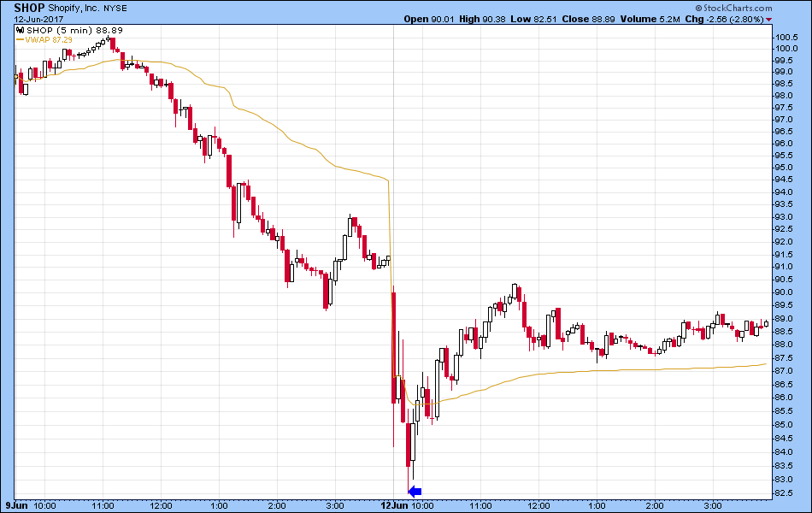Click the 99.0 price axis label
Screen dimensions: 812x513
coord(784,72)
